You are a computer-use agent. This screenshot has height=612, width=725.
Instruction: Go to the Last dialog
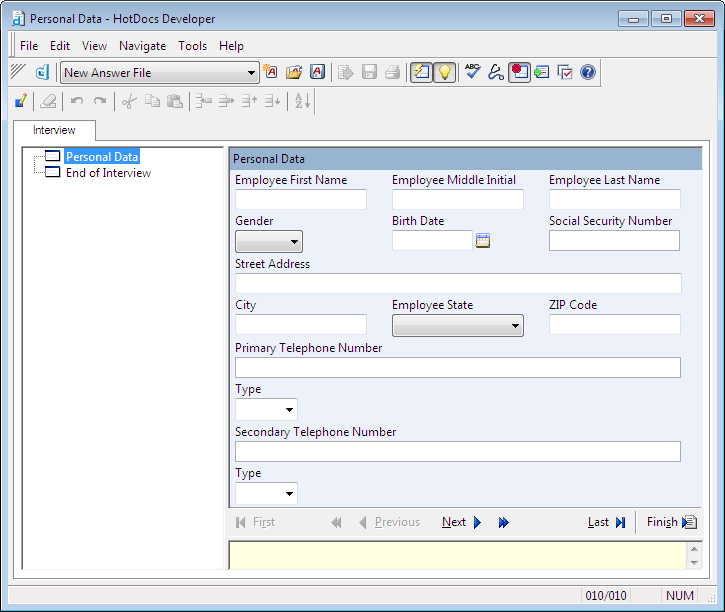(606, 522)
